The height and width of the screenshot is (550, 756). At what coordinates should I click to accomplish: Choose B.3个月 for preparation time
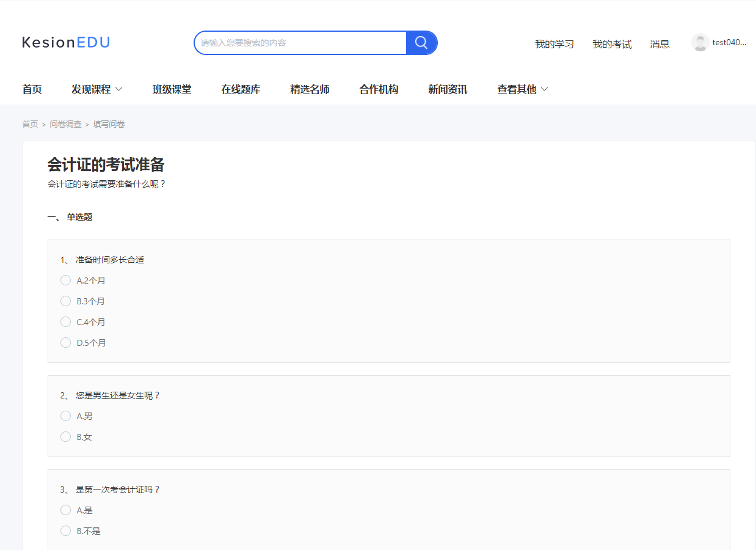pyautogui.click(x=66, y=301)
